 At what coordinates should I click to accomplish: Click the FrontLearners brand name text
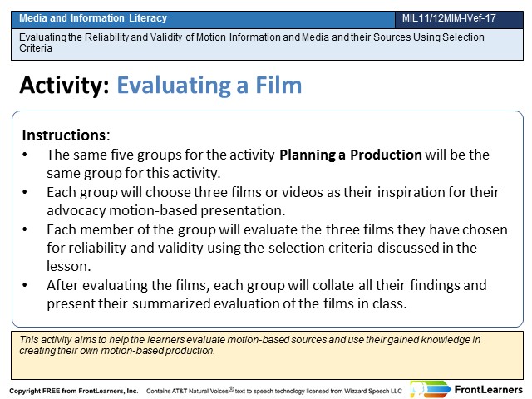(x=488, y=390)
